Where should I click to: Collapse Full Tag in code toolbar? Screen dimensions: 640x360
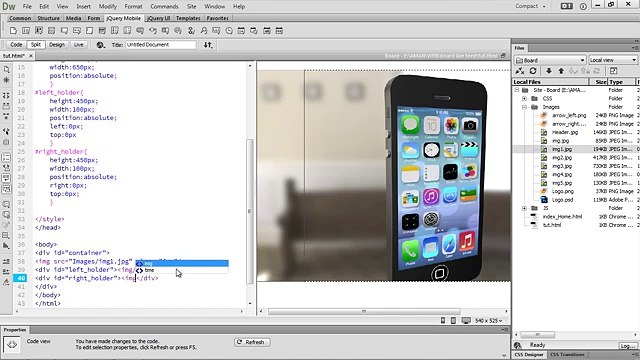[x=6, y=95]
